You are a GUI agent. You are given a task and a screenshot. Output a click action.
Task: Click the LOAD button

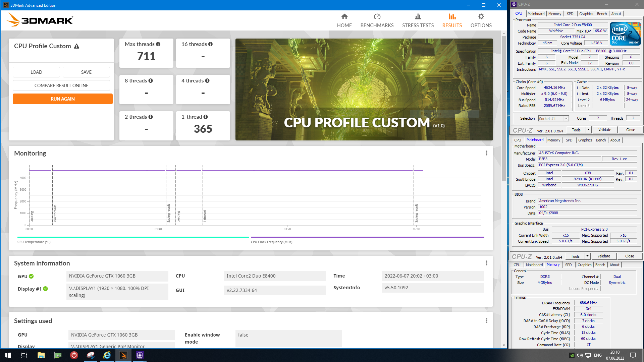point(36,72)
